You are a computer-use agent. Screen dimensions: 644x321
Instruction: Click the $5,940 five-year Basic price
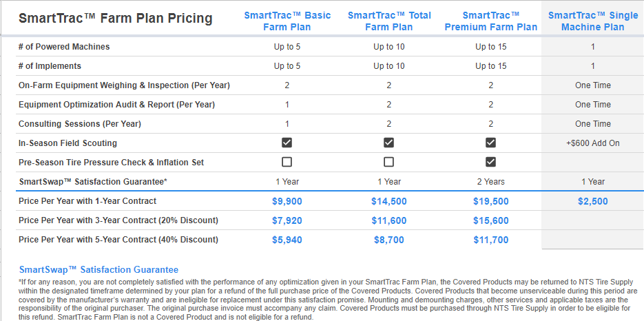pyautogui.click(x=287, y=240)
